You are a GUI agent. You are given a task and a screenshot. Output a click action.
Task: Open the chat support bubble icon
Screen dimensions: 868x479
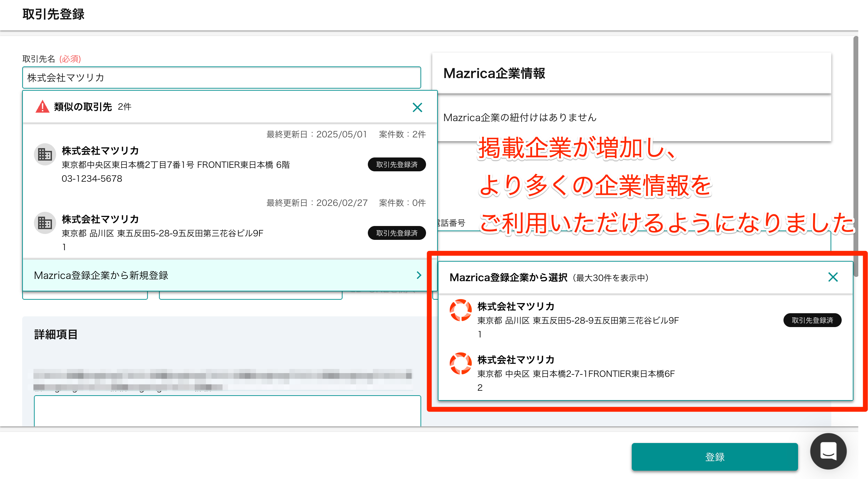point(828,451)
